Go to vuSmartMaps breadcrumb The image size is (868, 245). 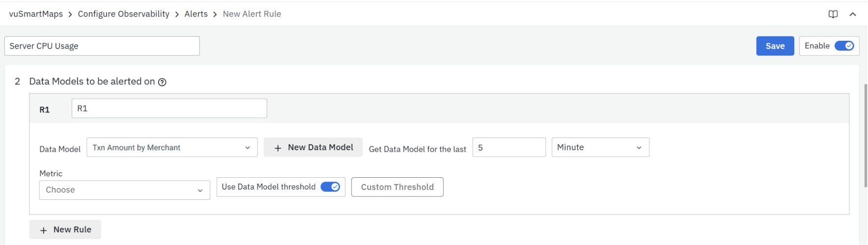pyautogui.click(x=36, y=14)
